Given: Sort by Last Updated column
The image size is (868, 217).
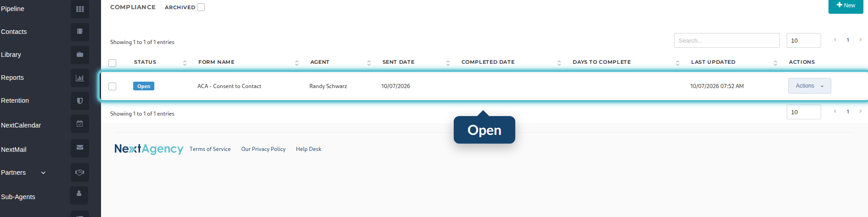Looking at the screenshot, I should [775, 63].
